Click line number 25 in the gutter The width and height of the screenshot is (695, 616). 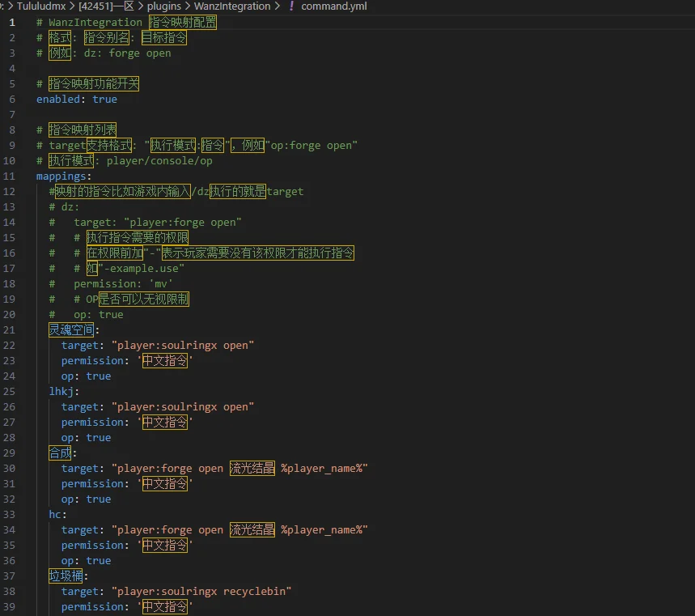[9, 392]
